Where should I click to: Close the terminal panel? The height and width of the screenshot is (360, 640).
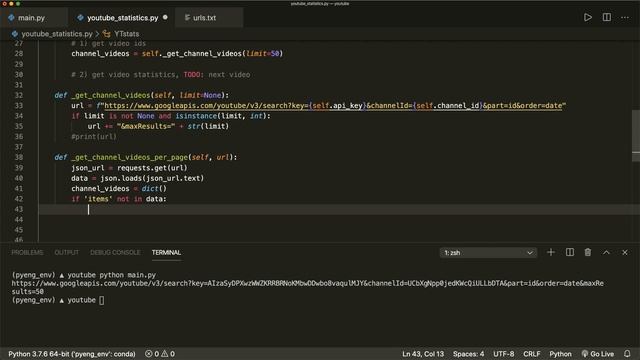tap(625, 252)
